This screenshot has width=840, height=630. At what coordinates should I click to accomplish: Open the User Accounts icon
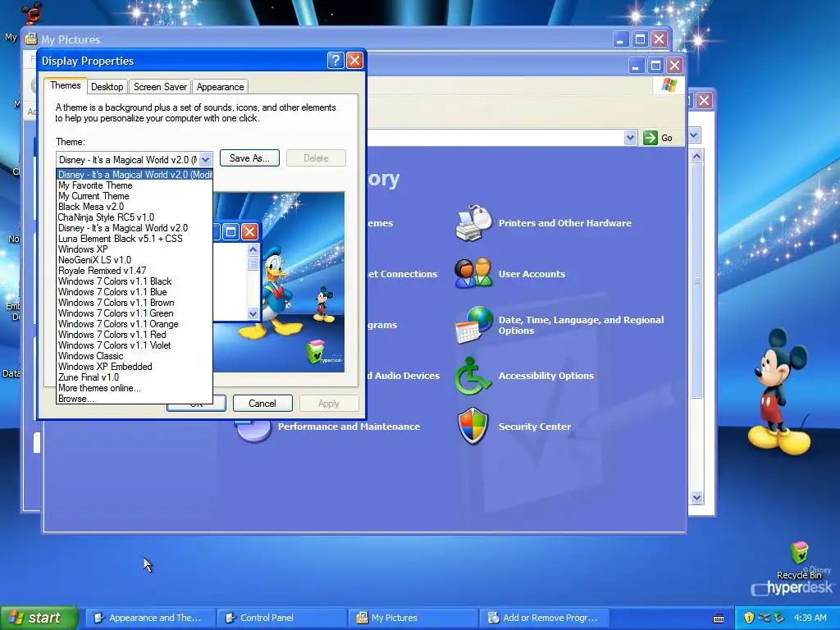pyautogui.click(x=473, y=273)
